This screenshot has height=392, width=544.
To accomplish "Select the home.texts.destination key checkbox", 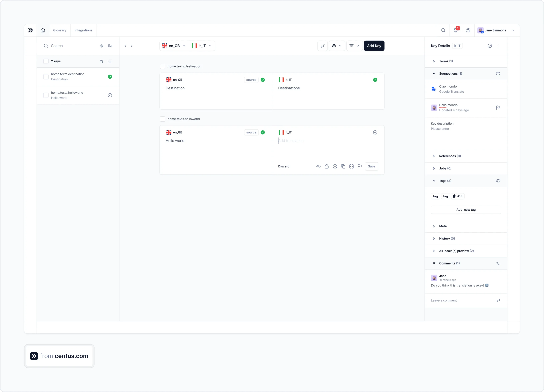I will pos(46,77).
